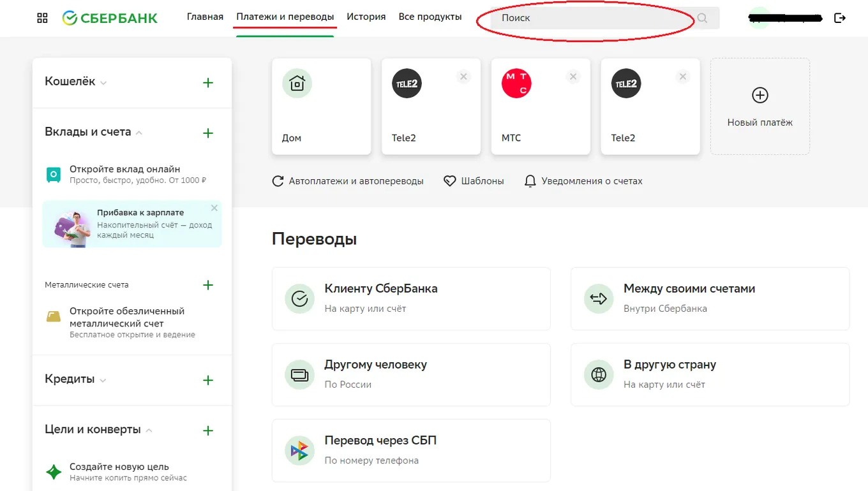
Task: Click the plus icon next to Кошелёк
Action: click(208, 83)
